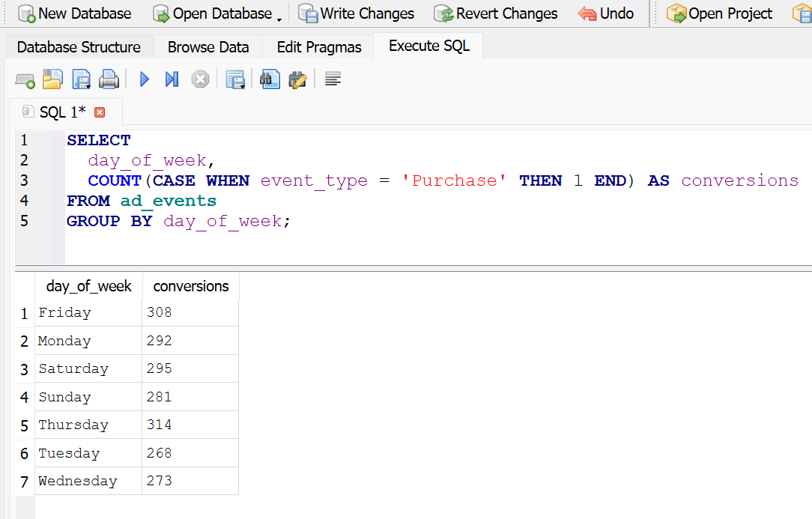Click Revert Changes in the toolbar
Image resolution: width=812 pixels, height=519 pixels.
pyautogui.click(x=496, y=13)
